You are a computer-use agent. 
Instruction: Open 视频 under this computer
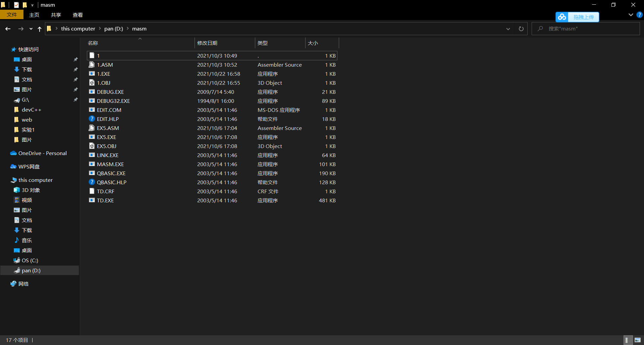pyautogui.click(x=27, y=200)
